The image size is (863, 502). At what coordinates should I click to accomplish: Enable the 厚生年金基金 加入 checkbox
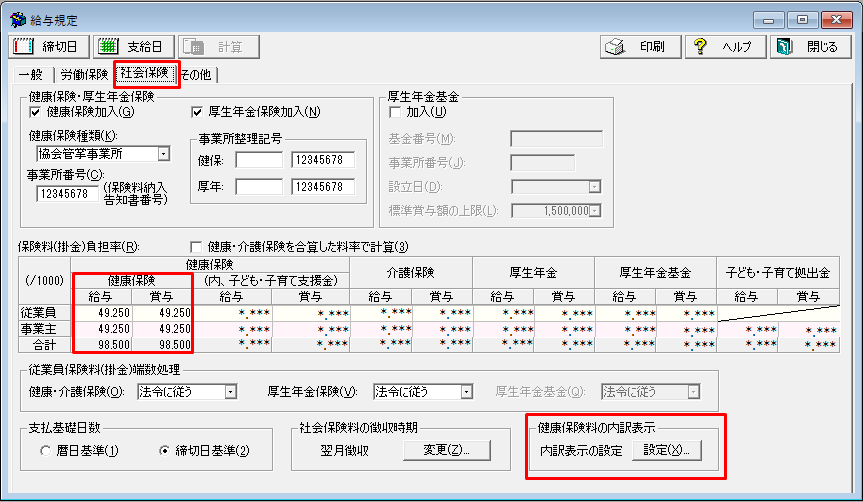(394, 112)
